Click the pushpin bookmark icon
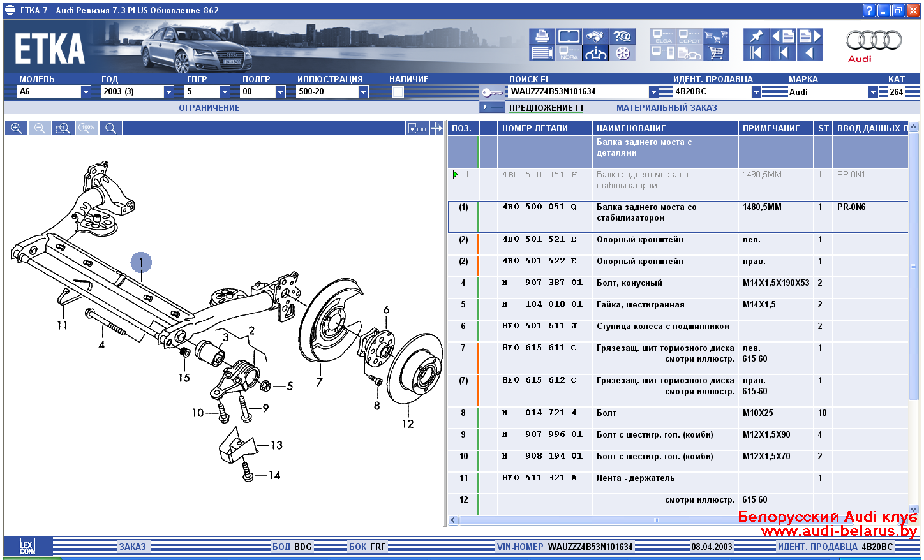Viewport: 924px width, 560px height. pyautogui.click(x=756, y=36)
